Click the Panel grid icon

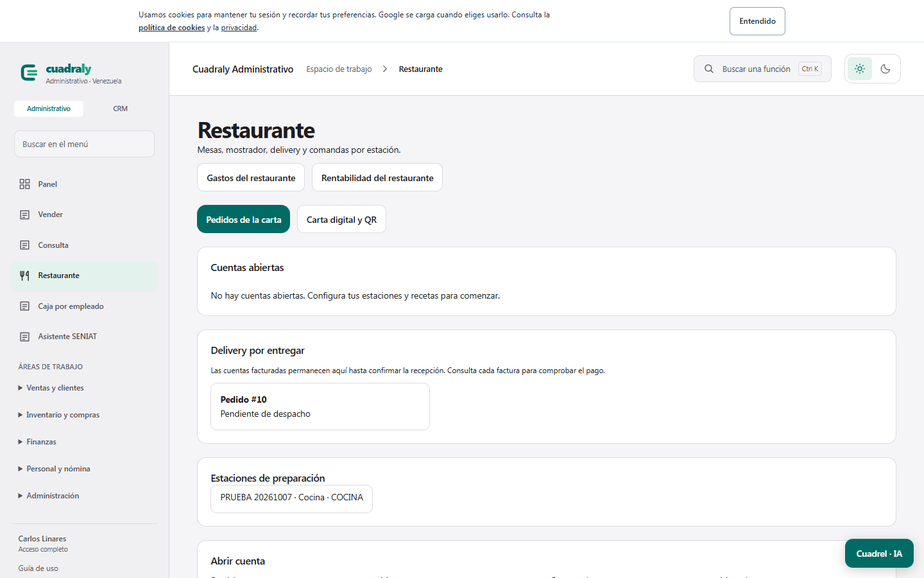[x=25, y=184]
